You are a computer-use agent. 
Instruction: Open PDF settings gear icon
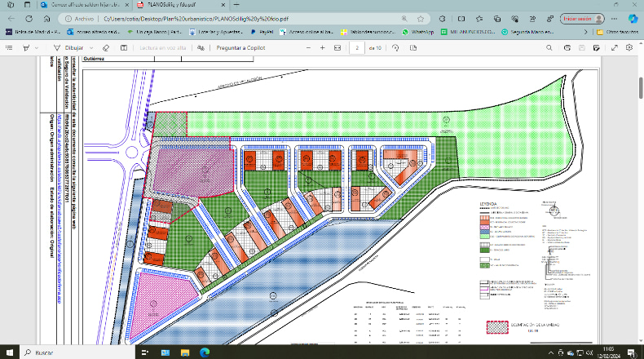point(629,47)
